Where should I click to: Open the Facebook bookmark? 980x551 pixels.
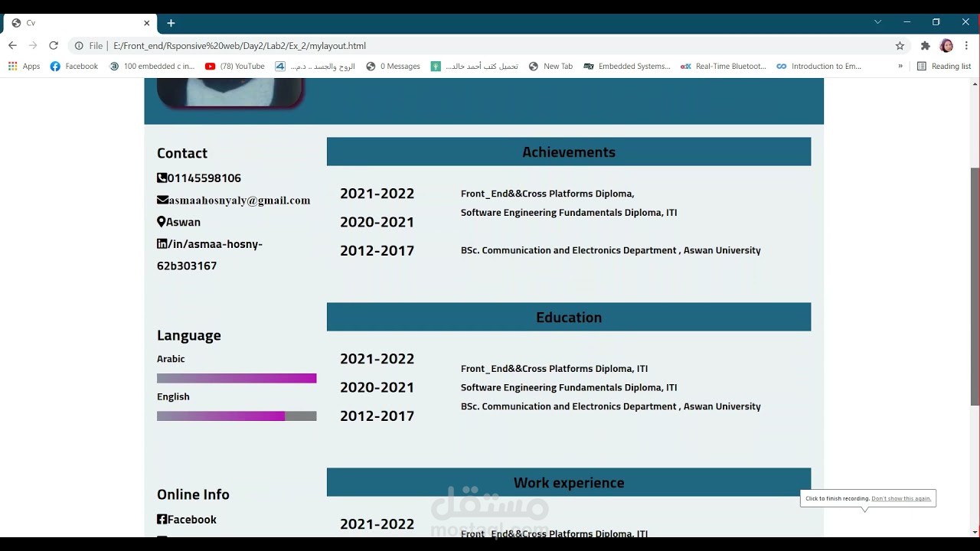tap(74, 67)
